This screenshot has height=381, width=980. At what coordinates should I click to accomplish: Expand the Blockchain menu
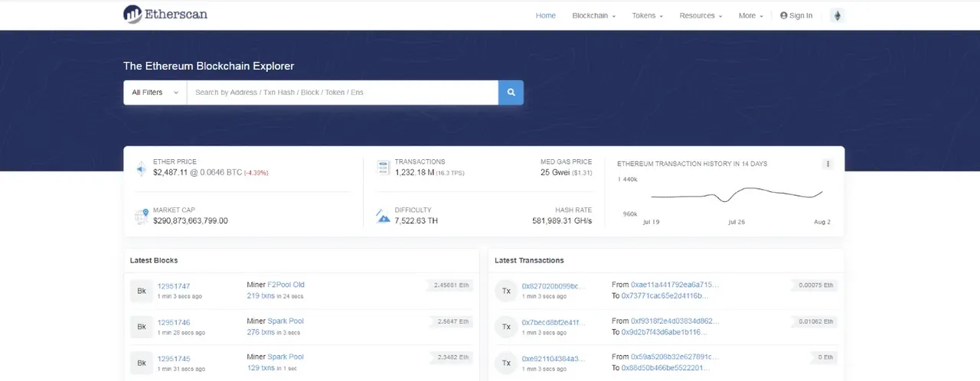point(593,15)
